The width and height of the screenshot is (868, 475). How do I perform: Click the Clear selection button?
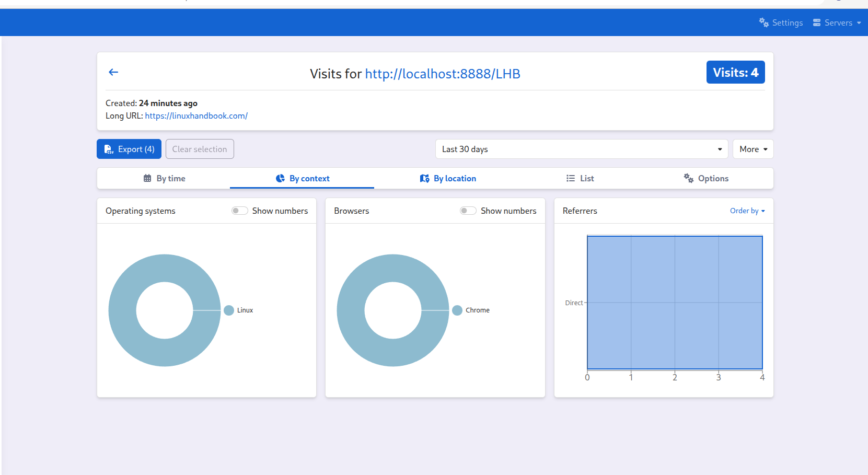point(200,149)
